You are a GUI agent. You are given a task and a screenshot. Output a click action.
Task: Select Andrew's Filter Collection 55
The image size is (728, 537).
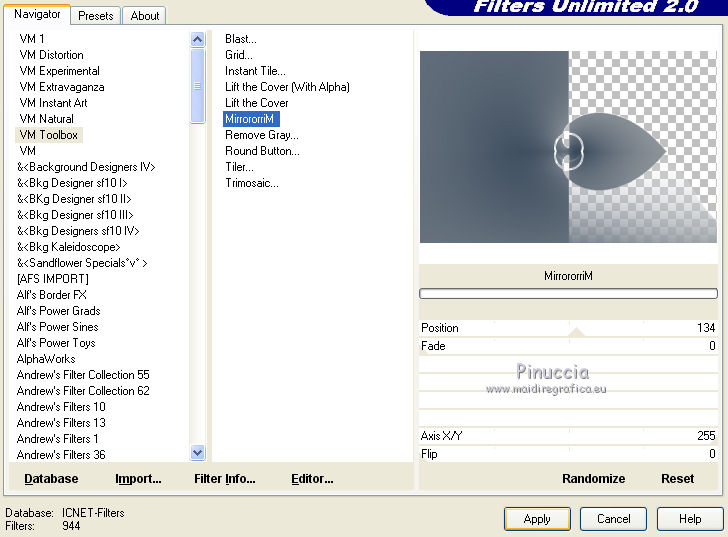click(x=83, y=375)
